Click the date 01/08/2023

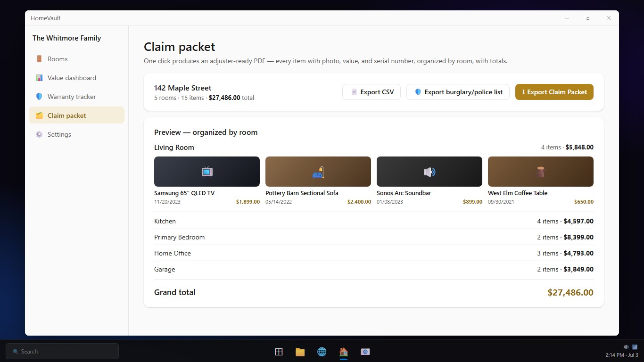pyautogui.click(x=390, y=202)
